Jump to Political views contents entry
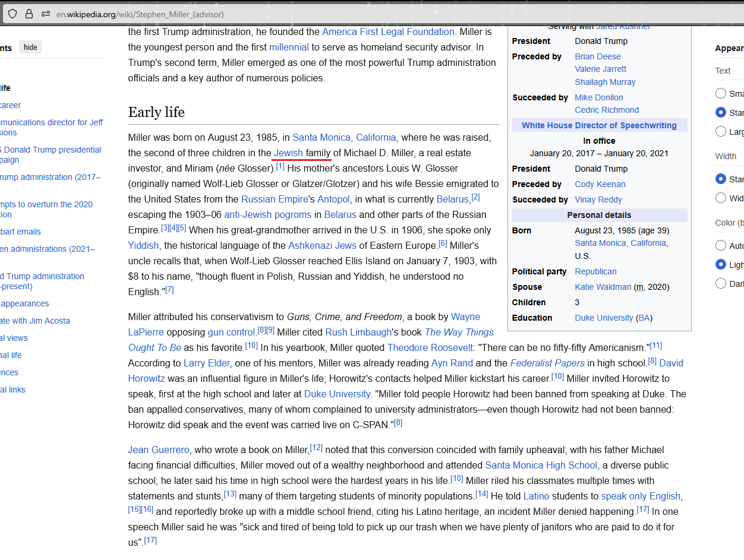 point(14,338)
